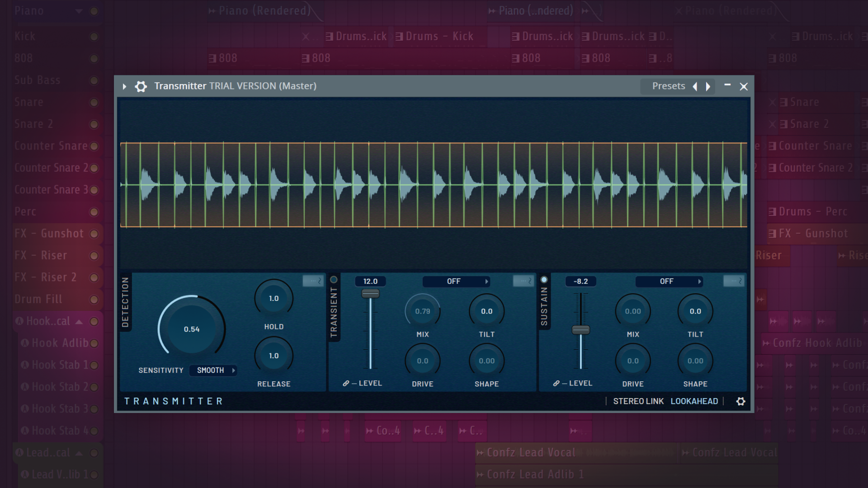Screen dimensions: 868x488
Task: Click the Sustain Drive knob
Action: [x=633, y=361]
